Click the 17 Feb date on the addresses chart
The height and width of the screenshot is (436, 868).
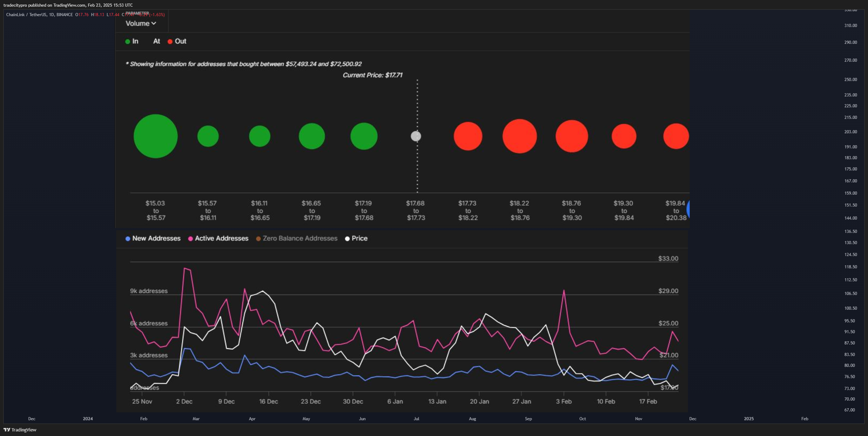(648, 402)
